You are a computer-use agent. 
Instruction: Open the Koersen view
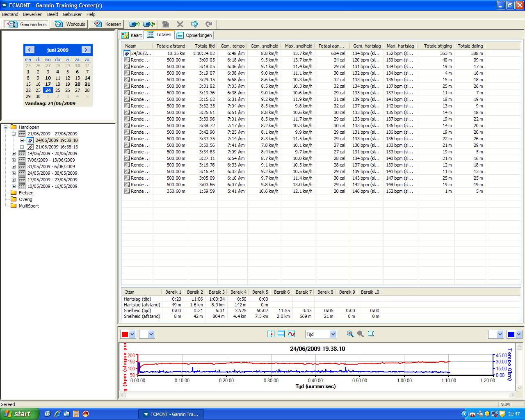[x=107, y=24]
